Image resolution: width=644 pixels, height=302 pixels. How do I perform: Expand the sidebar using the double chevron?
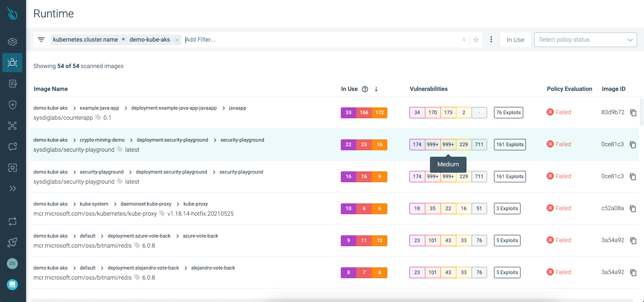[12, 188]
